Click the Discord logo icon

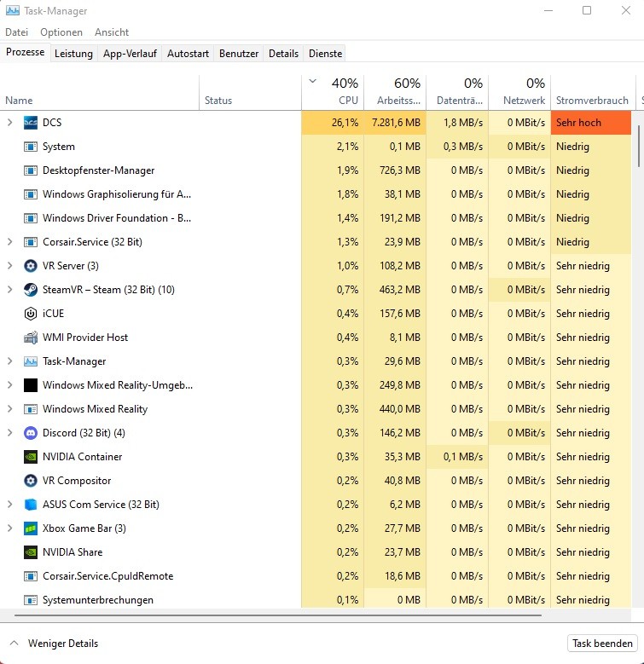[31, 433]
